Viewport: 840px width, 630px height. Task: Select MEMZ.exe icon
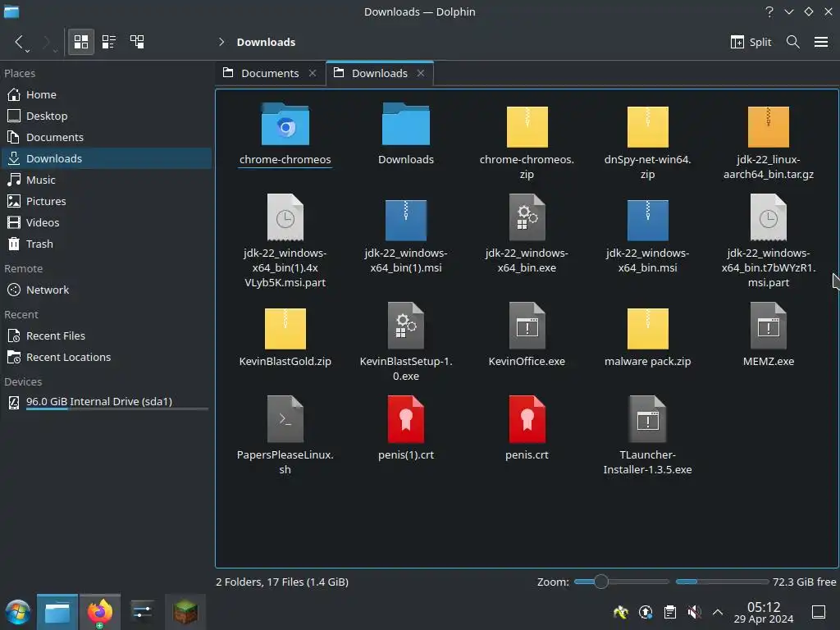(768, 326)
